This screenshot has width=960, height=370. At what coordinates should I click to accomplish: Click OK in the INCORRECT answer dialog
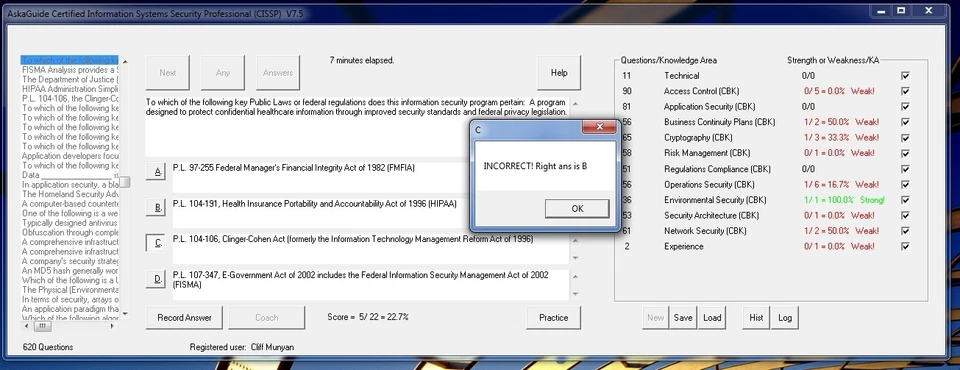(577, 208)
